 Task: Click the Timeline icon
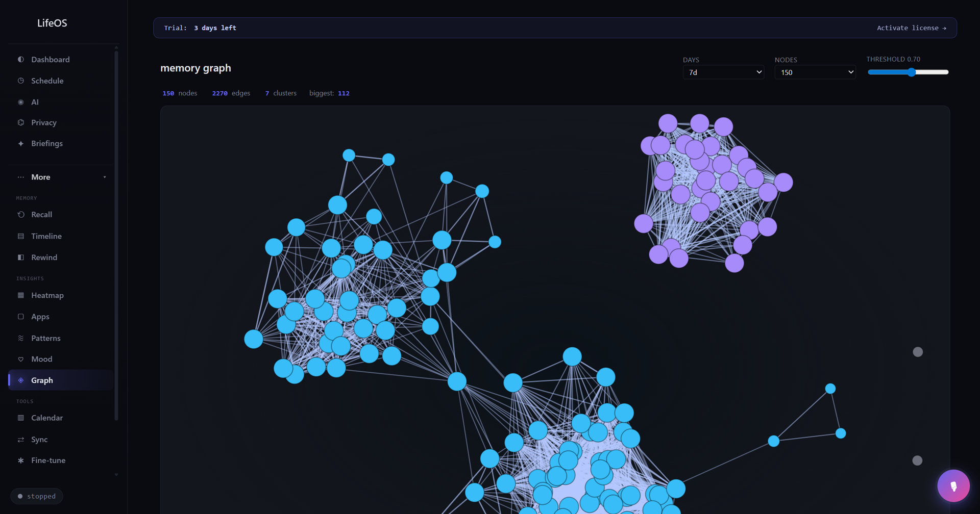pyautogui.click(x=21, y=236)
